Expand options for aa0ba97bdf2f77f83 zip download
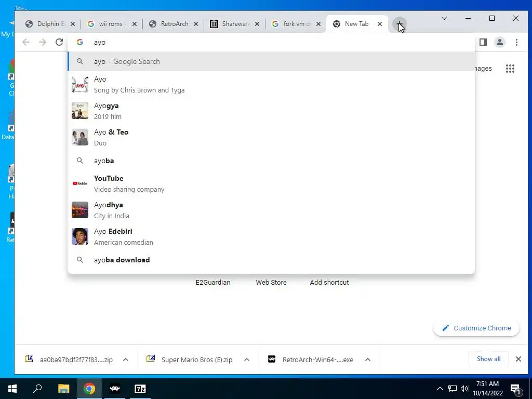The height and width of the screenshot is (399, 532). tap(126, 360)
